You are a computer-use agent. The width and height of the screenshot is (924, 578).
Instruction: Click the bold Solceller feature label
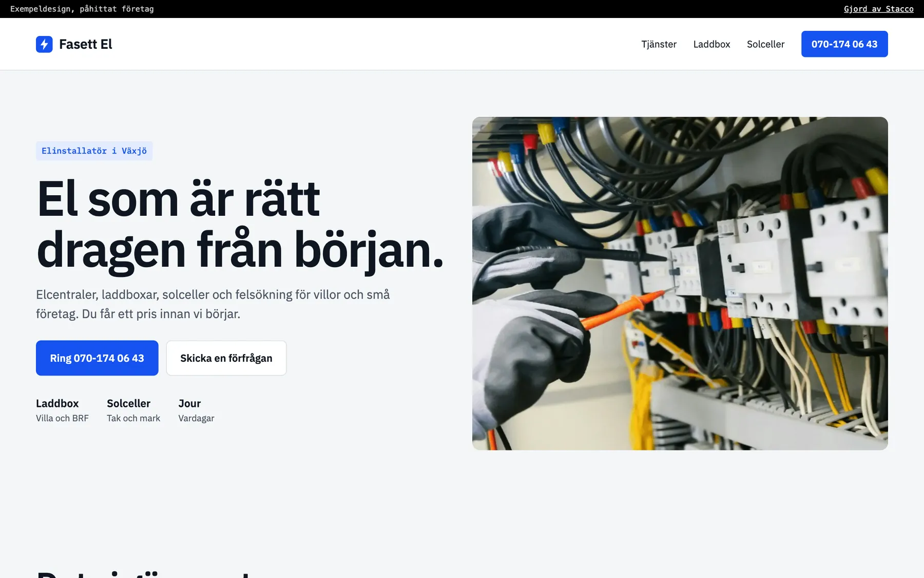[x=128, y=403]
